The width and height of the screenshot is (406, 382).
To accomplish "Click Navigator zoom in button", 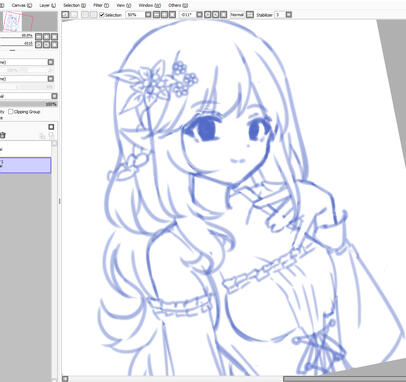I will tap(47, 37).
